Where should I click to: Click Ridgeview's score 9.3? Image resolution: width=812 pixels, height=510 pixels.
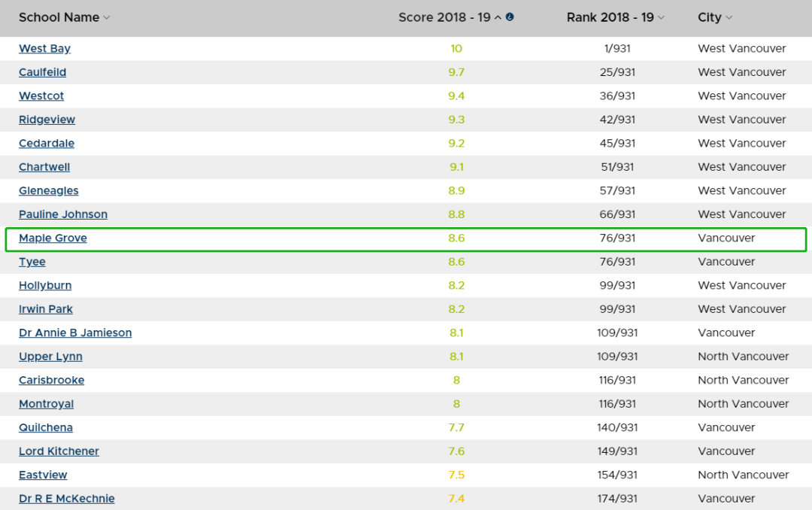[x=456, y=120]
